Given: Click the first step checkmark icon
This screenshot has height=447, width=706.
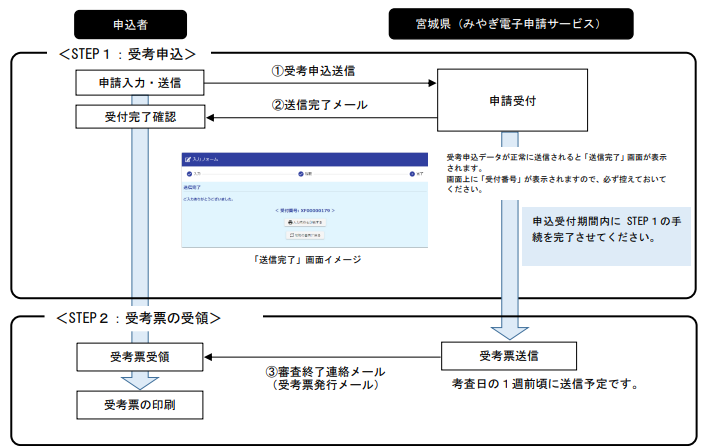Looking at the screenshot, I should click(189, 174).
